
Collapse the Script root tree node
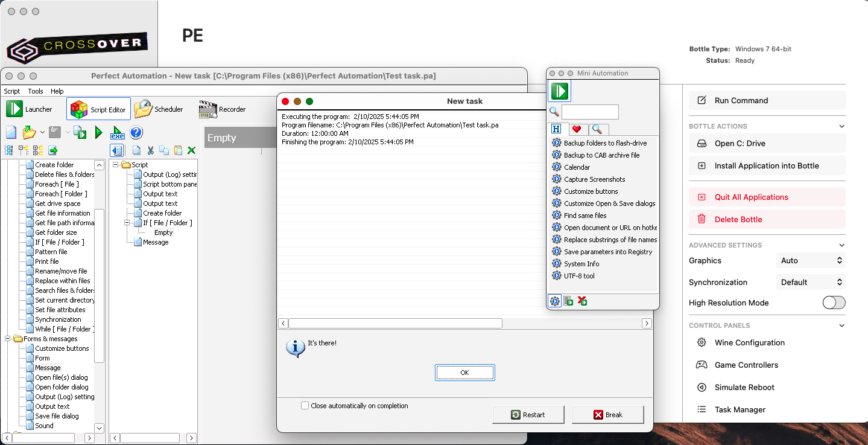click(x=116, y=165)
